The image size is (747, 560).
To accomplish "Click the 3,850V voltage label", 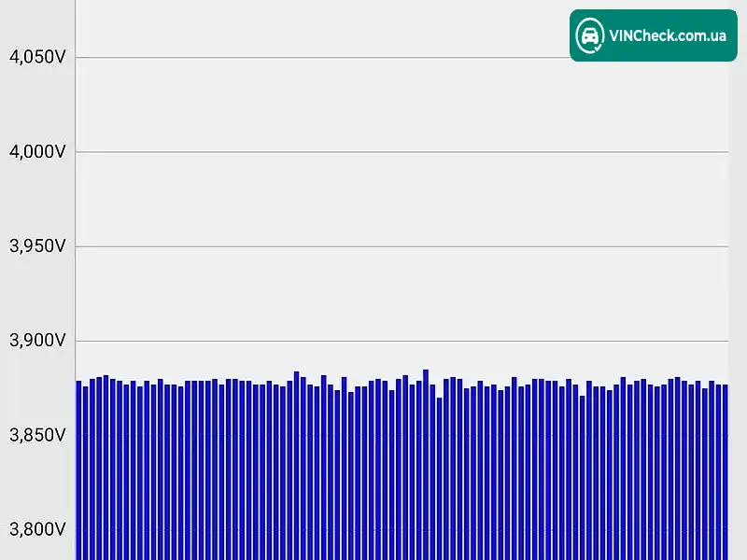I will point(37,435).
